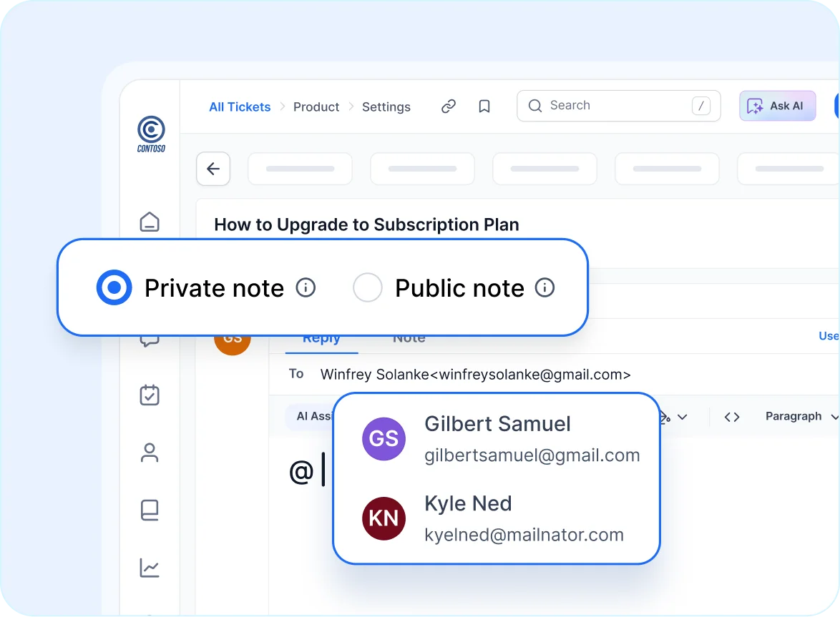Copy the ticket link icon next to breadcrumbs

(x=449, y=105)
